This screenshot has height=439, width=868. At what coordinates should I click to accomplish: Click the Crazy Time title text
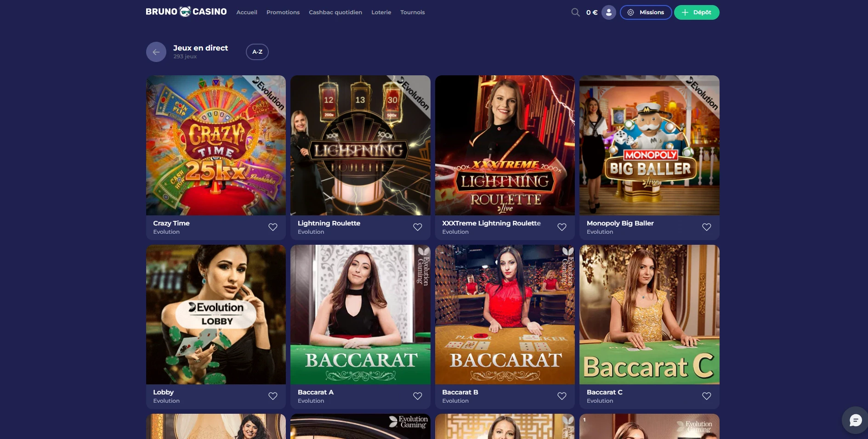tap(171, 223)
